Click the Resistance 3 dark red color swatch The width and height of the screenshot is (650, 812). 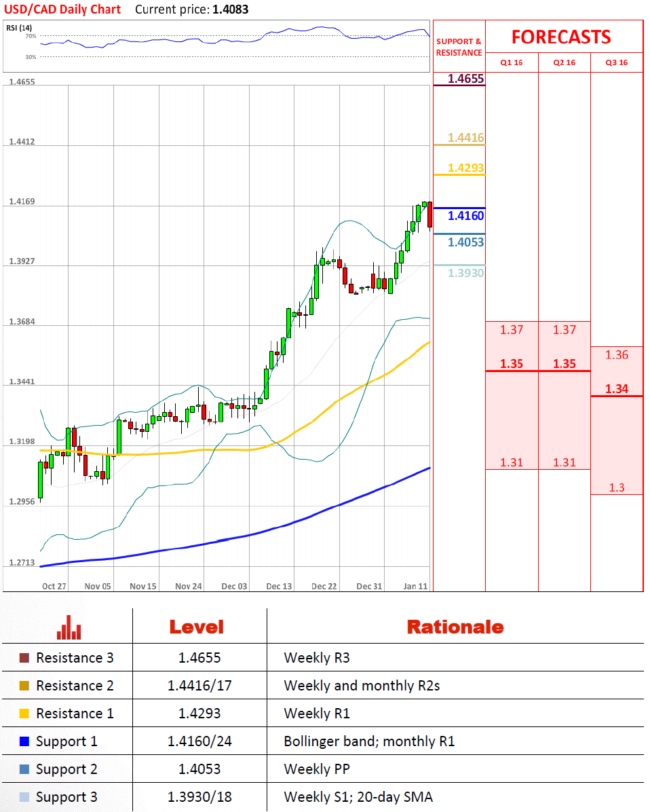pos(24,658)
